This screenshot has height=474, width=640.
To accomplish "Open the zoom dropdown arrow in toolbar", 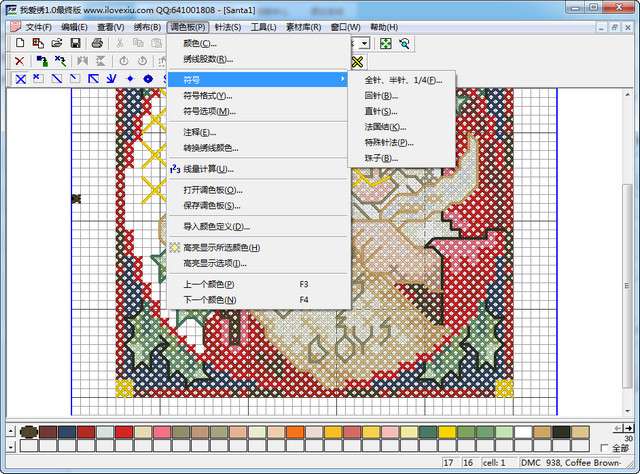I will click(x=364, y=43).
